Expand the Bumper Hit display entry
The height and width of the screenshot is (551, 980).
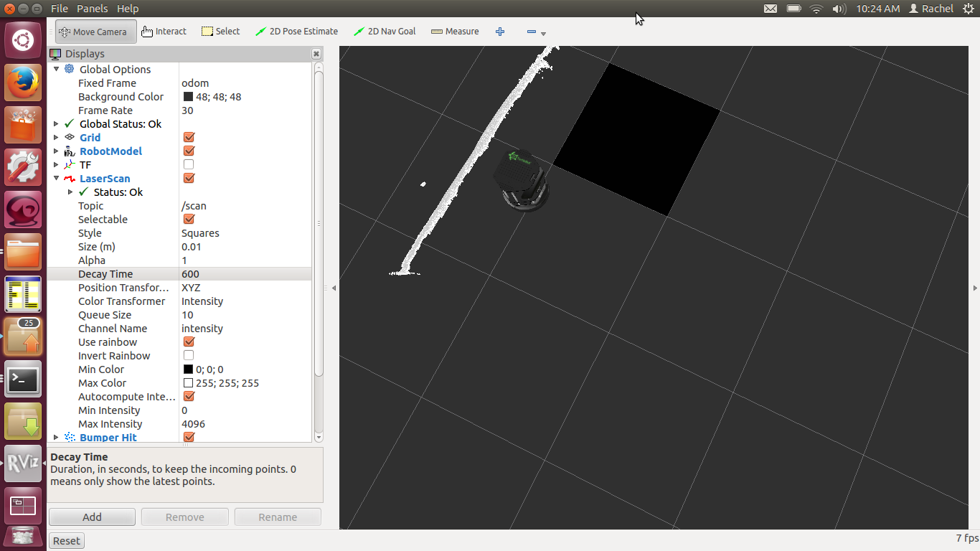(56, 438)
